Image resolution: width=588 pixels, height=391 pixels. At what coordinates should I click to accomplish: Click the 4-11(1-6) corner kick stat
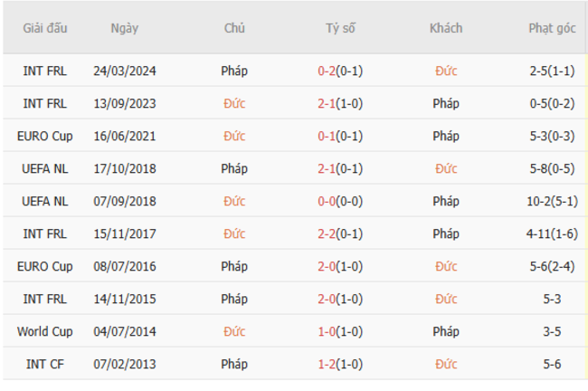552,234
